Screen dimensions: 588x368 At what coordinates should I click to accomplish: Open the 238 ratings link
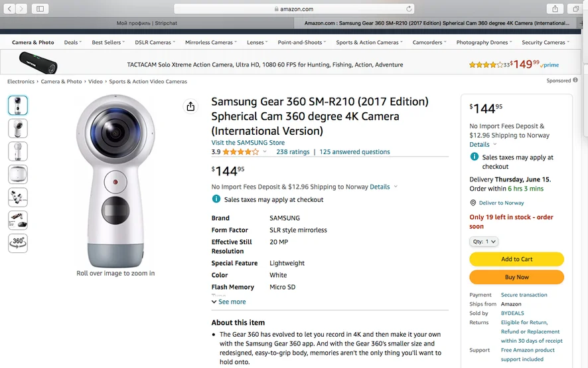click(x=293, y=152)
